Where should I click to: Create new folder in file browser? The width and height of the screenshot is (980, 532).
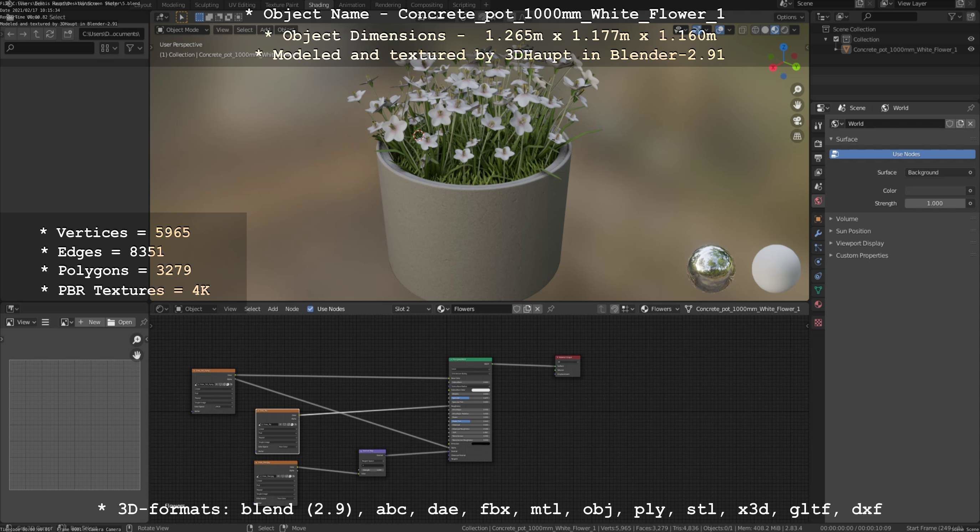tap(68, 34)
